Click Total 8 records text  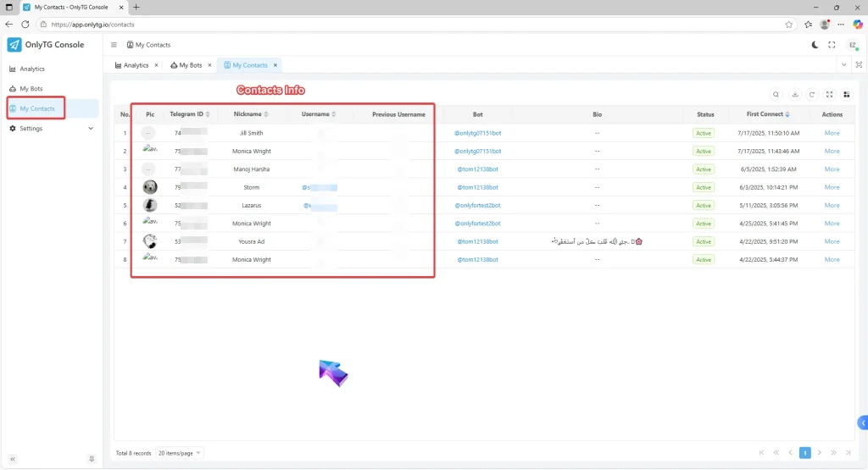click(x=133, y=453)
